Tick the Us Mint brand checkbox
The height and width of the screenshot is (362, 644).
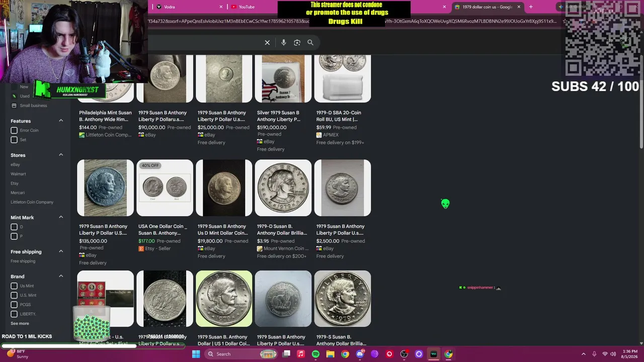[x=14, y=286]
